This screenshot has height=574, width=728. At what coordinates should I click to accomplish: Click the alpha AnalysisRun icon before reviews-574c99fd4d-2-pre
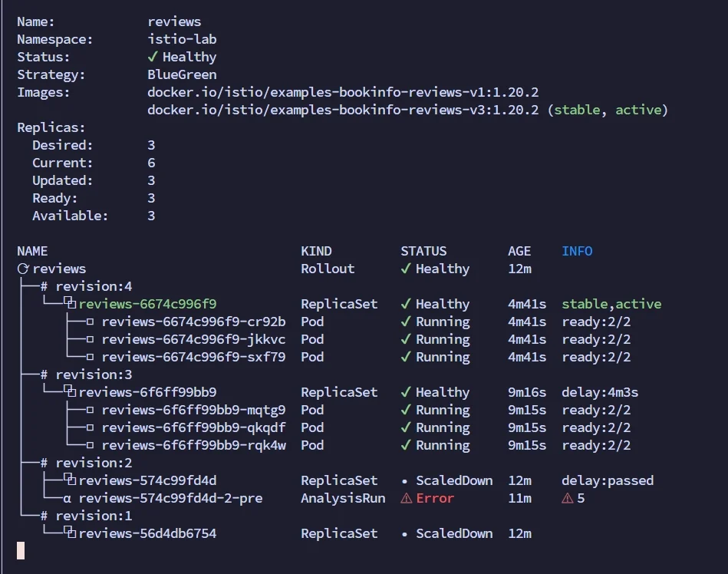pos(68,499)
